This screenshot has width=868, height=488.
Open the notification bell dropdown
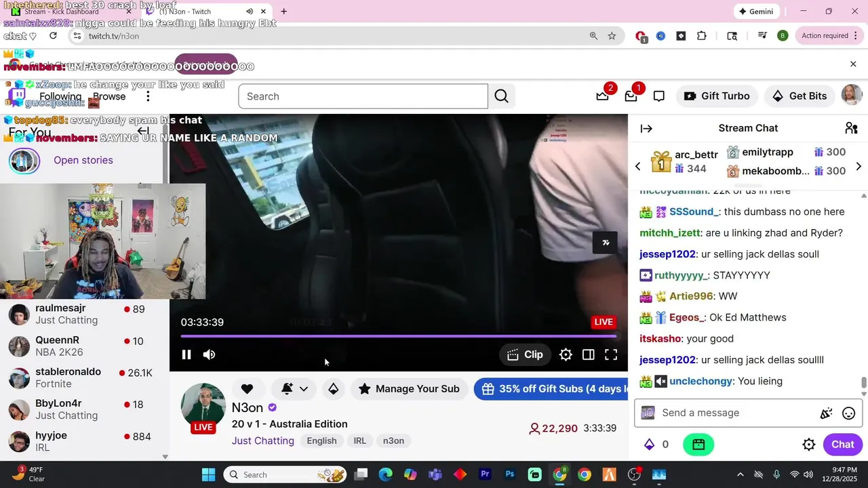[x=295, y=388]
